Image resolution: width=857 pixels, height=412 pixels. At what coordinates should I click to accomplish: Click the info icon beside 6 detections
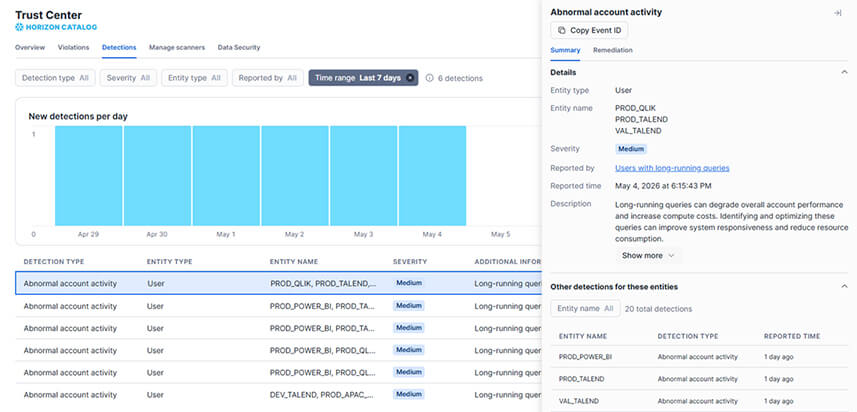click(x=429, y=78)
